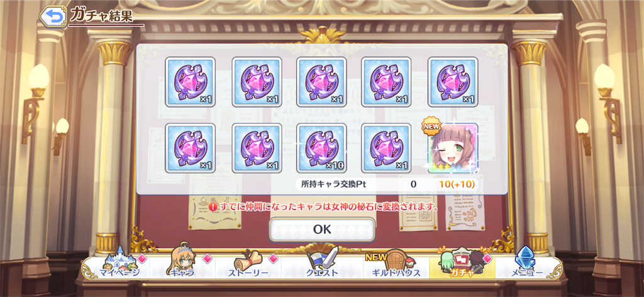644x297 pixels.
Task: Tap the last goddess stone in top row
Action: (x=453, y=82)
